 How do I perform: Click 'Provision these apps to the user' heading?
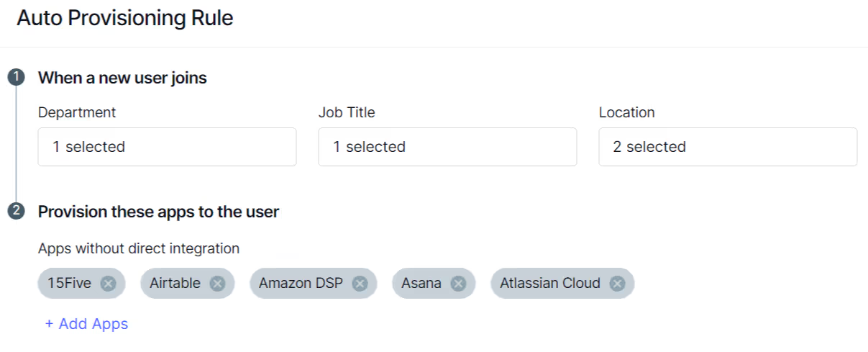[x=159, y=212]
